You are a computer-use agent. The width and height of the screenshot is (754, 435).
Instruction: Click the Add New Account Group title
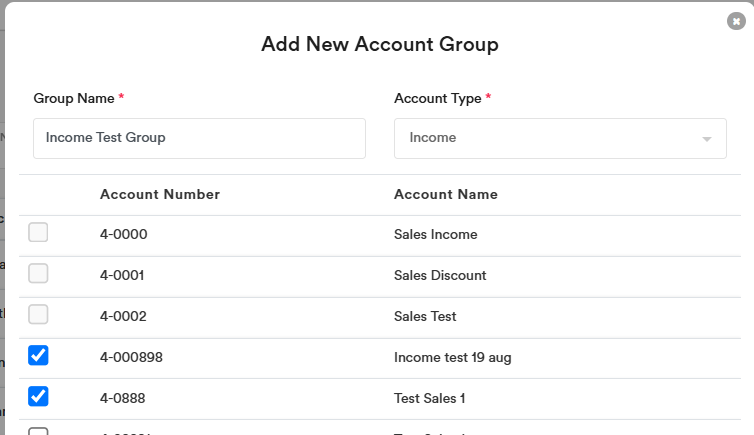(x=379, y=44)
